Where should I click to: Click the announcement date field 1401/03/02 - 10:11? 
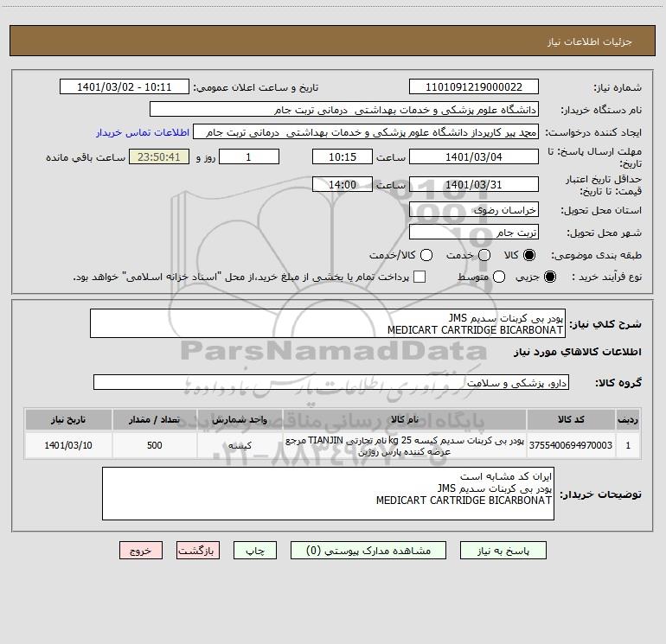[x=124, y=87]
